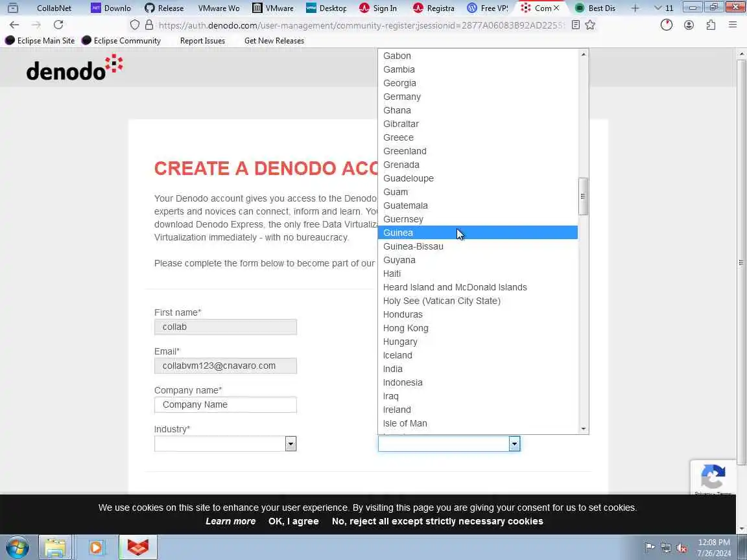Click the Action Center flag icon
This screenshot has height=560, width=747.
pos(650,547)
